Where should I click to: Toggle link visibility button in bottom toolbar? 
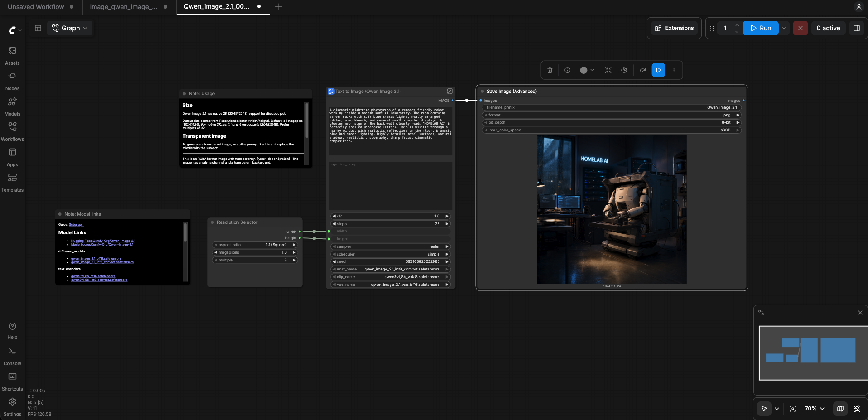pyautogui.click(x=856, y=409)
